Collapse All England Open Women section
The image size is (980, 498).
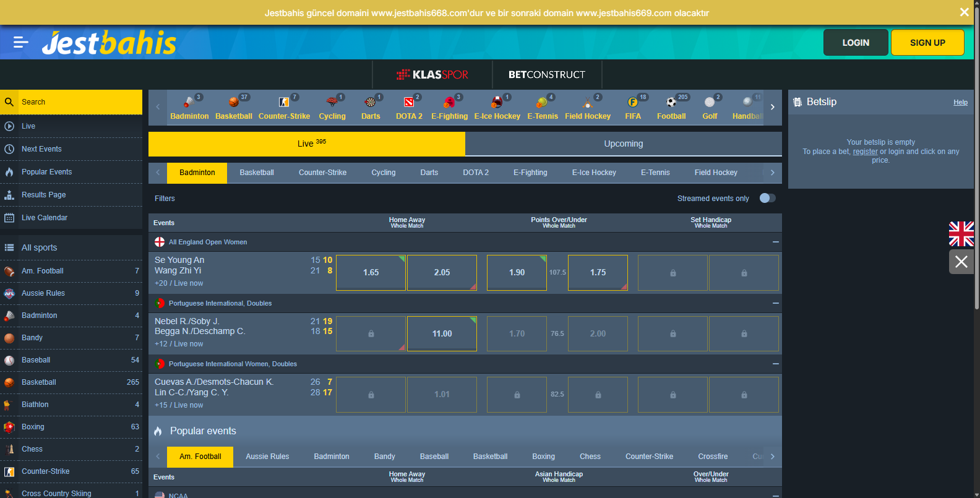tap(775, 242)
